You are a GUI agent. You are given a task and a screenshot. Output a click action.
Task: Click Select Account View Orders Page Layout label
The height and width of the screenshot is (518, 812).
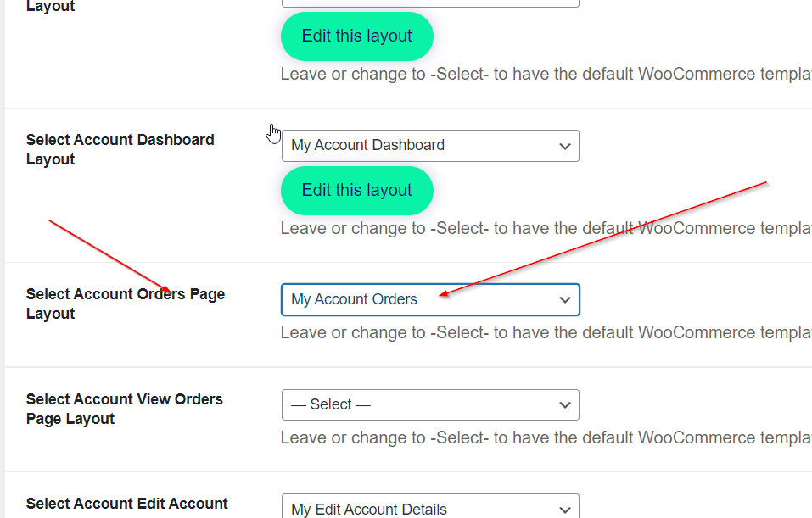pos(124,409)
